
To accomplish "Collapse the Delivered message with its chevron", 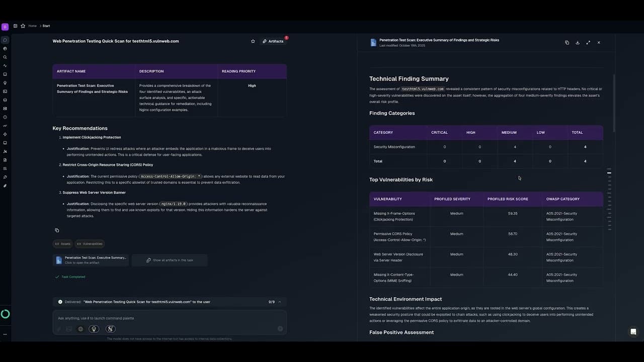I will tap(280, 302).
